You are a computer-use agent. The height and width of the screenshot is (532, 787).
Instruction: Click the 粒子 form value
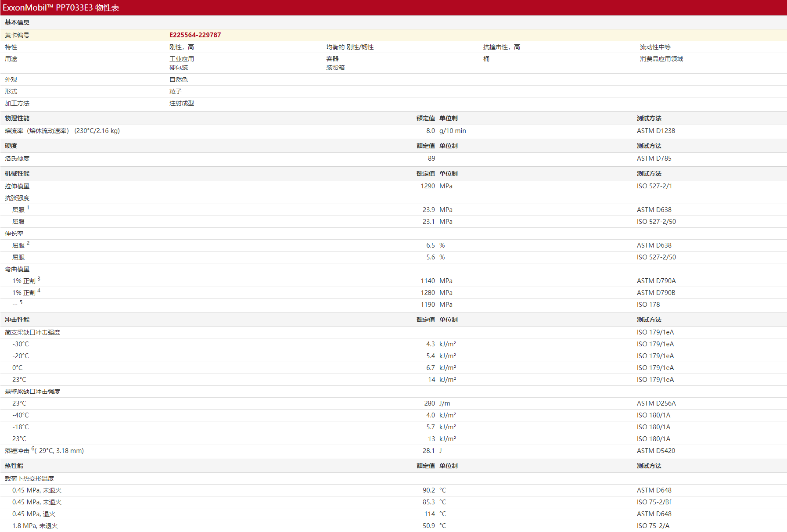[x=176, y=91]
